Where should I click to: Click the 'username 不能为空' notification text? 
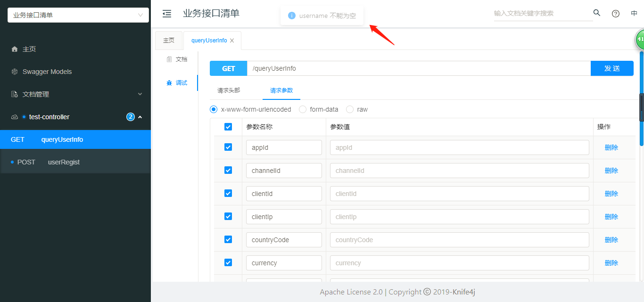[328, 16]
